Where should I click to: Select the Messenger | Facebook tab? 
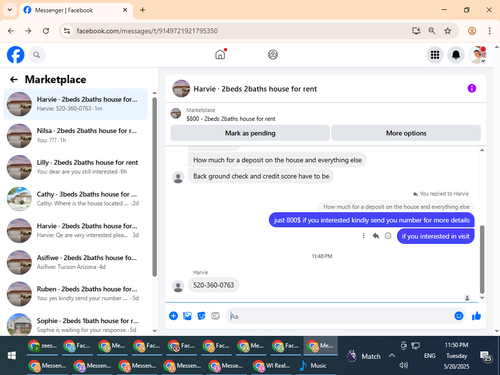click(x=76, y=10)
